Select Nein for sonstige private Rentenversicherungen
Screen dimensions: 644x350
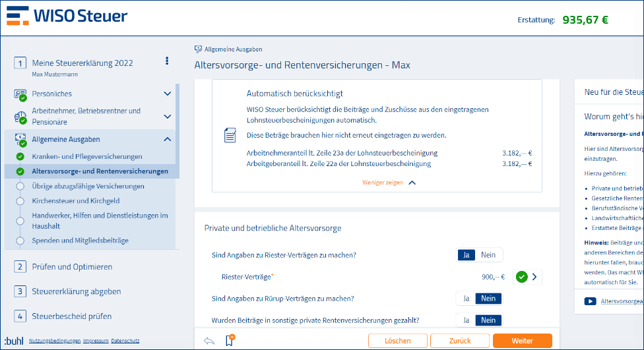click(x=488, y=320)
